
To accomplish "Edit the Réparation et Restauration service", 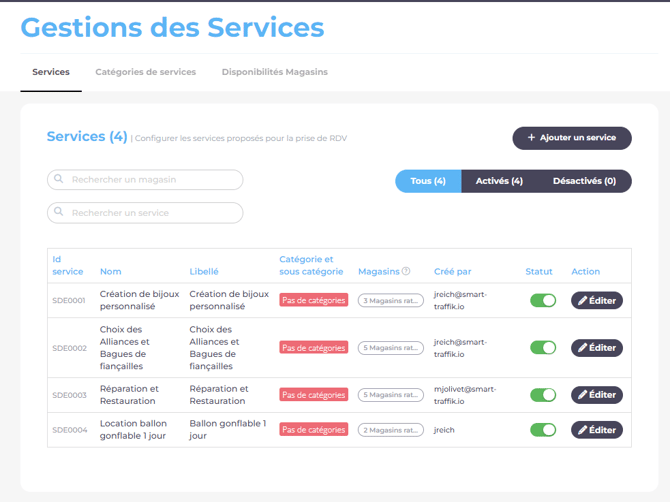I will pos(597,395).
